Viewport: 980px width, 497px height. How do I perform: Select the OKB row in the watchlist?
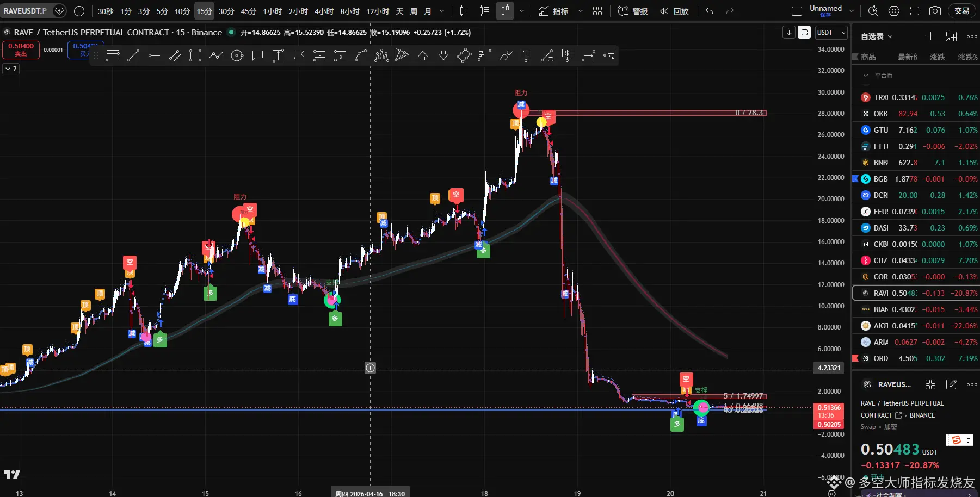[x=916, y=114]
